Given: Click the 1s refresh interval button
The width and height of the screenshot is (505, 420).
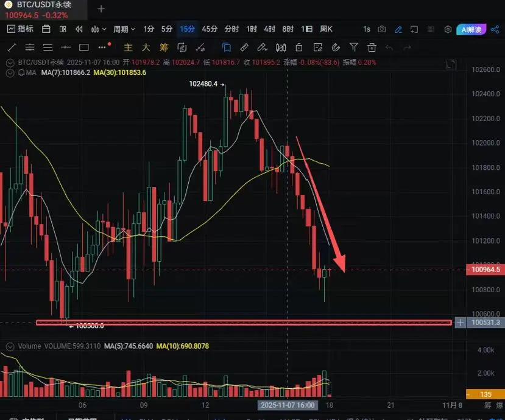Looking at the screenshot, I should (367, 29).
